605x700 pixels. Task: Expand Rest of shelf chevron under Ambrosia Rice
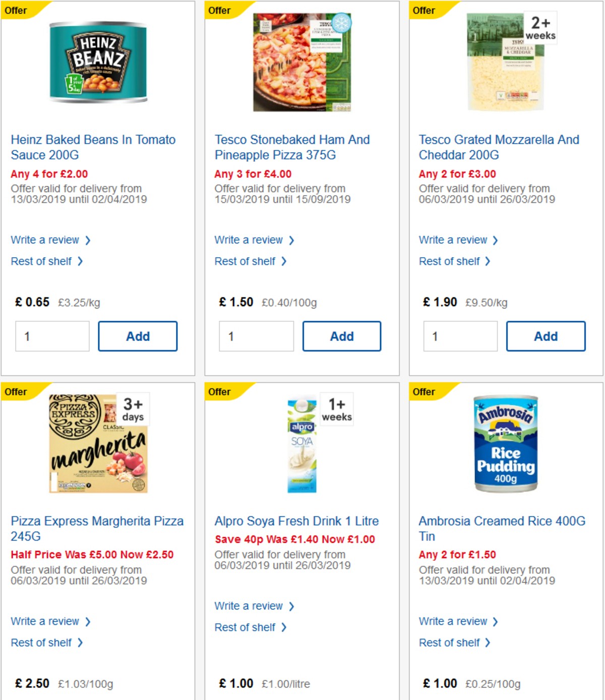point(487,643)
